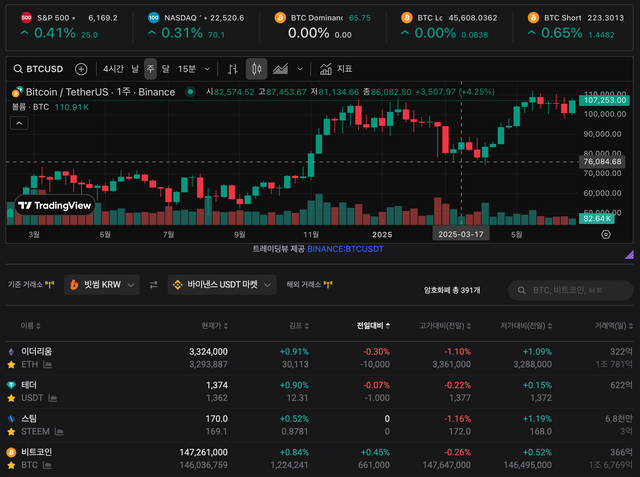Click the purple chart corner handle
The image size is (640, 477).
[629, 255]
